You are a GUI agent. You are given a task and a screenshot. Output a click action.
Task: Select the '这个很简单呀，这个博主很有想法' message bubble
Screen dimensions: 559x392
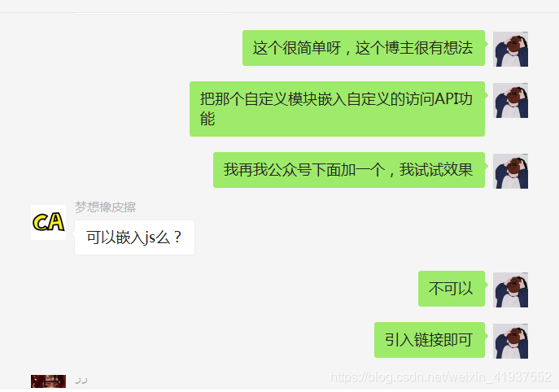364,48
